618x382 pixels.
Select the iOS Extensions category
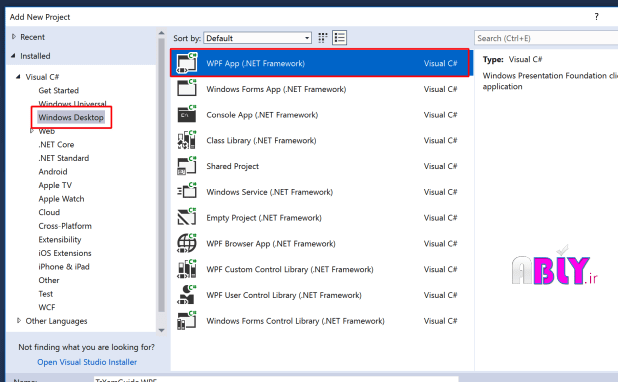[x=65, y=253]
